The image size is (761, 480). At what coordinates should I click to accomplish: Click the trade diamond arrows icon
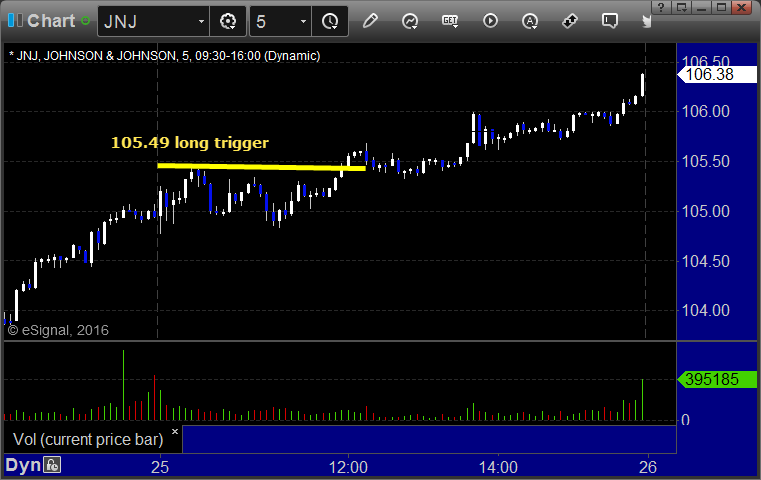[570, 21]
